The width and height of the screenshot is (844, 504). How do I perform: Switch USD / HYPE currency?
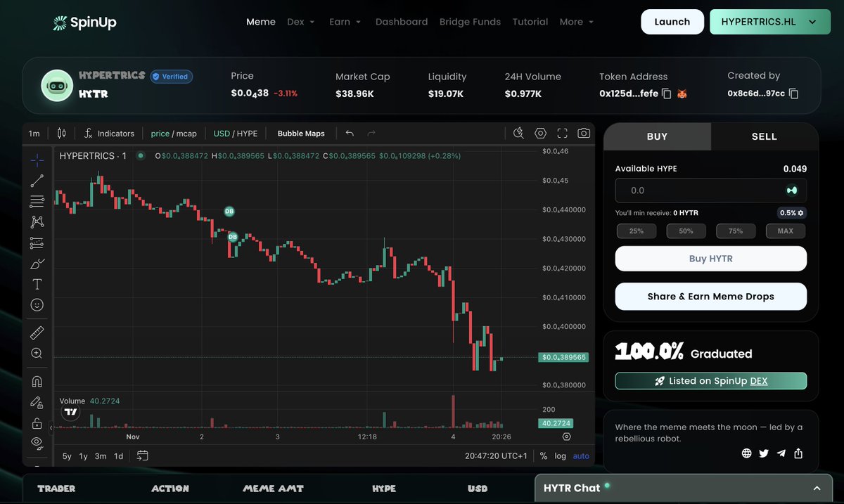coord(236,134)
